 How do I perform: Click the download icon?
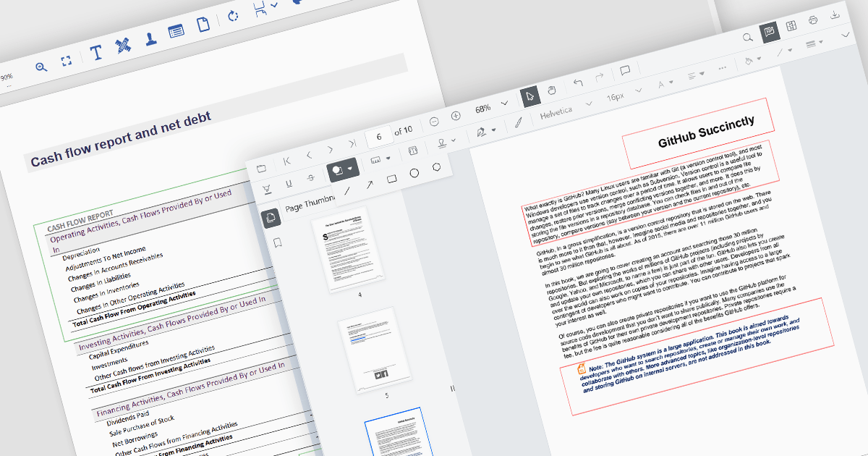[835, 16]
